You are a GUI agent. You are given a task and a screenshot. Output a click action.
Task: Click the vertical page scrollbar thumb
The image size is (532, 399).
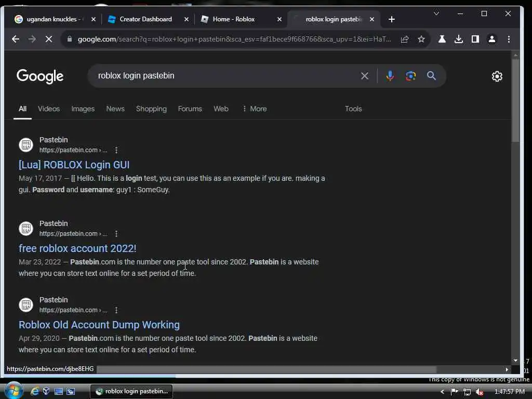(x=515, y=101)
